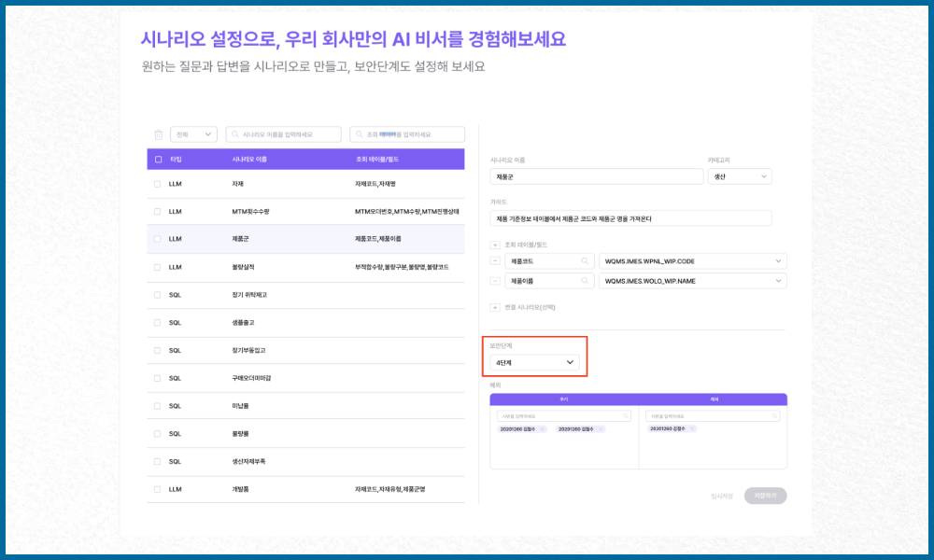This screenshot has width=934, height=560.
Task: Select the 자재 scenario name in the list
Action: 237,184
